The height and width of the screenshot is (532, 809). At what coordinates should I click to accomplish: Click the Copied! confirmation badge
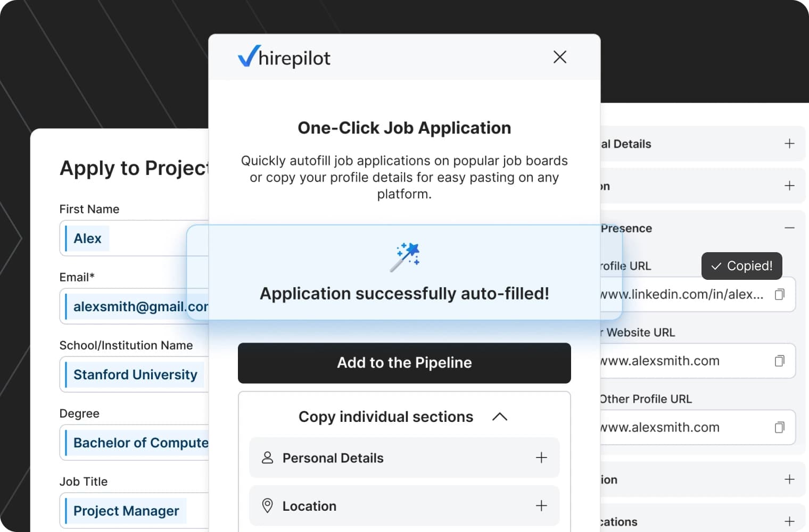[x=741, y=266]
